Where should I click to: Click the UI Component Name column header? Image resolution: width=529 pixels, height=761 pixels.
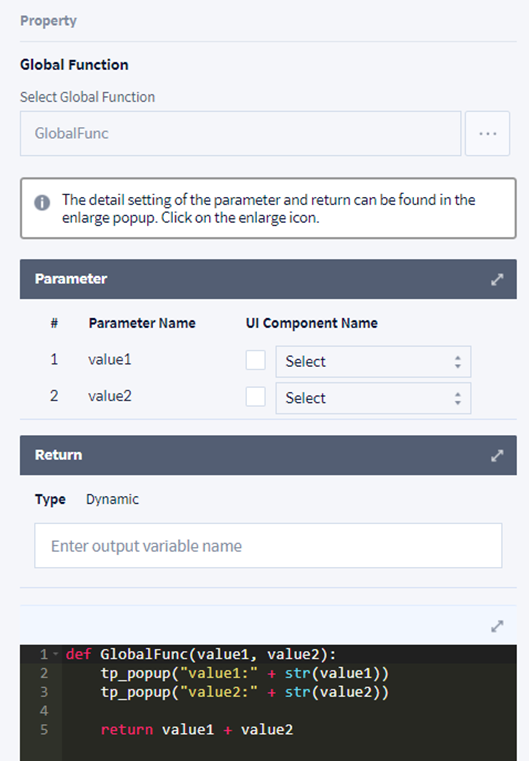312,323
